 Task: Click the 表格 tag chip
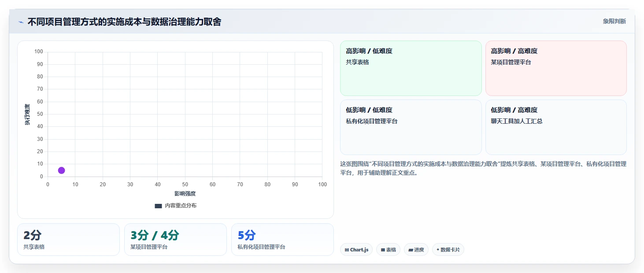[388, 250]
